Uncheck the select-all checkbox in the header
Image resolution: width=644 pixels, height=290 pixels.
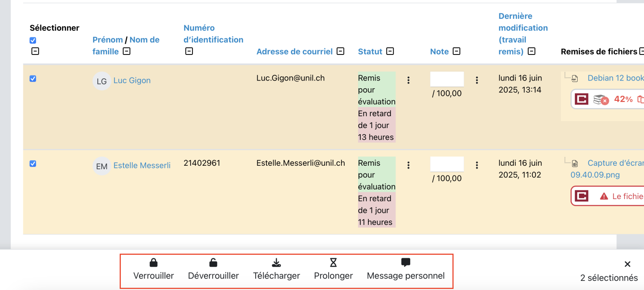point(33,40)
